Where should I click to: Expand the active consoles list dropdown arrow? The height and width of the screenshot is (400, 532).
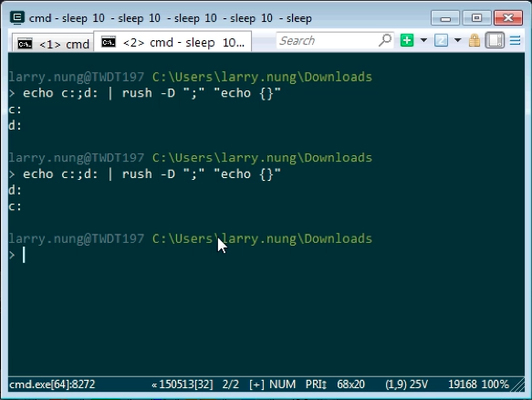(458, 40)
